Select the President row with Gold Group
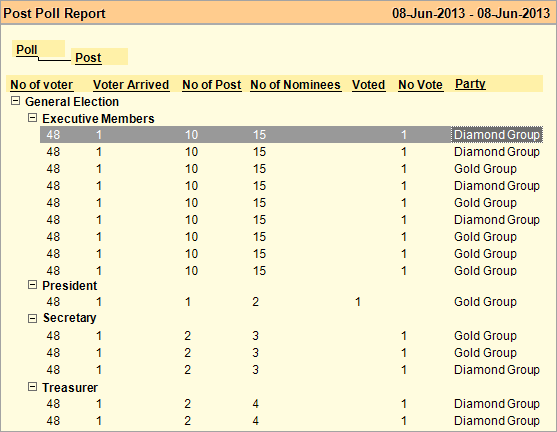The height and width of the screenshot is (432, 557). tap(291, 302)
